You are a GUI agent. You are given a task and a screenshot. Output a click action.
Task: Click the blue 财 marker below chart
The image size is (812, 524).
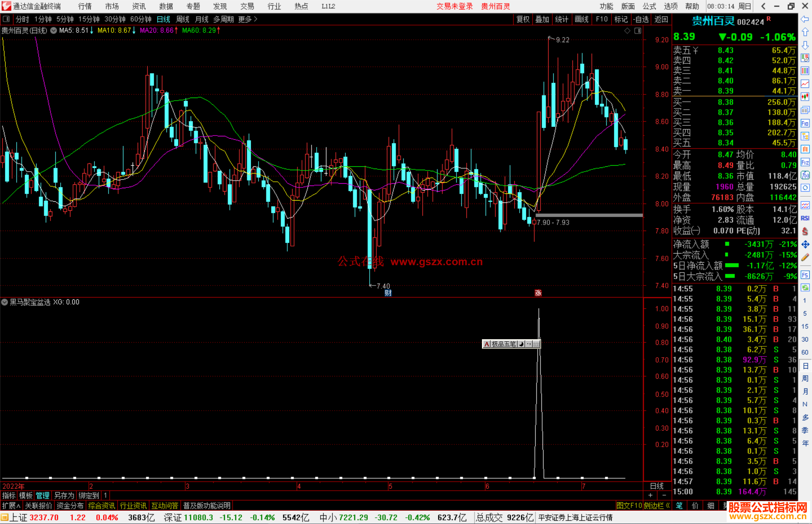(x=388, y=293)
